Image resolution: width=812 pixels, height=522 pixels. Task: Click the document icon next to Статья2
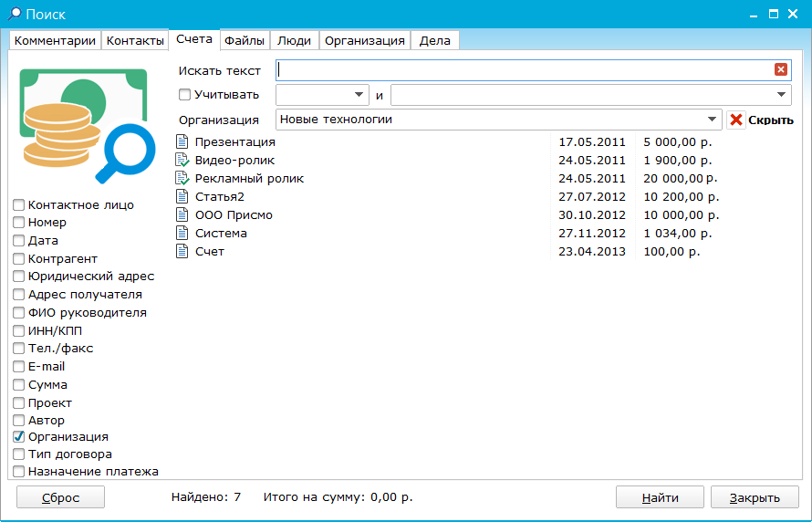click(182, 197)
